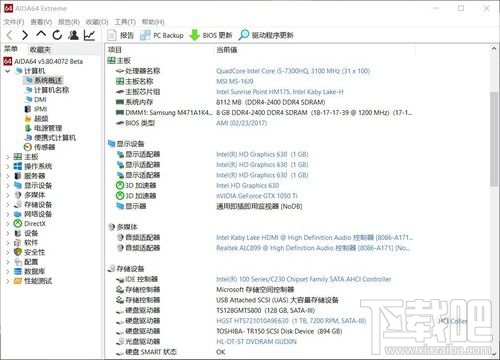Select 便携式计算机 tree item
The width and height of the screenshot is (500, 360).
[x=51, y=138]
